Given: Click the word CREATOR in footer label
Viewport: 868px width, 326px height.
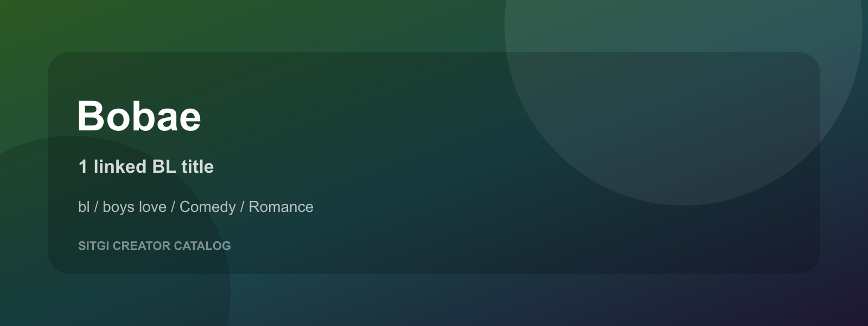Looking at the screenshot, I should 142,246.
